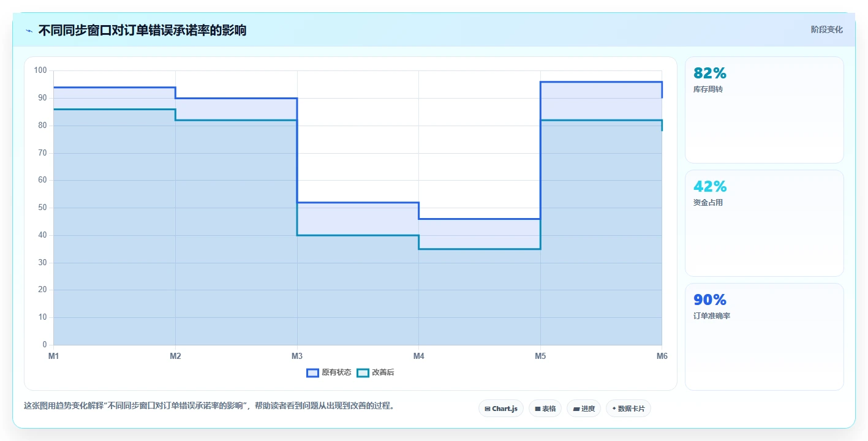Click the 阶段变化 label in header

coord(827,29)
